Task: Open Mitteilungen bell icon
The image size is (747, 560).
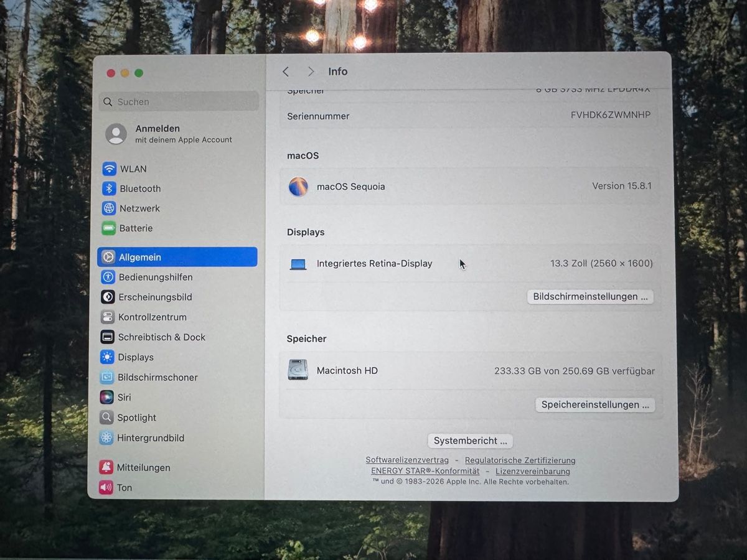Action: pos(106,467)
